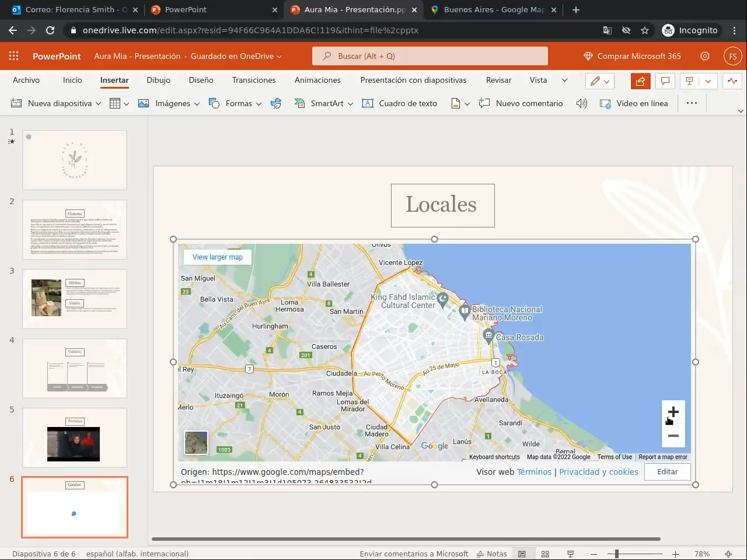This screenshot has width=747, height=560.
Task: Open the Share presentation icon
Action: click(640, 81)
